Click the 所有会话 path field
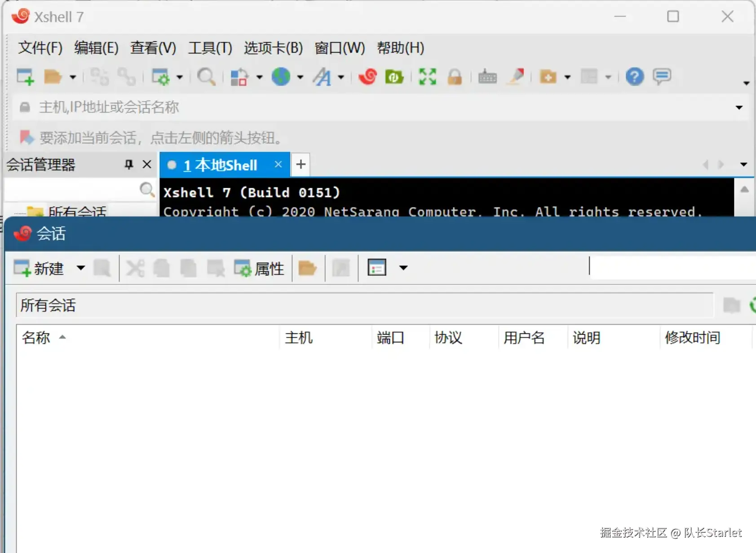The width and height of the screenshot is (756, 553). tap(365, 305)
